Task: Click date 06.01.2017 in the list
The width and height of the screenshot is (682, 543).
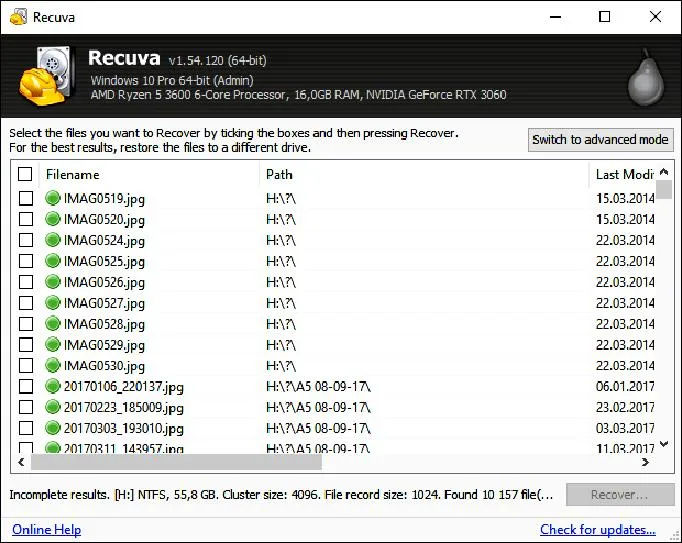Action: point(625,386)
